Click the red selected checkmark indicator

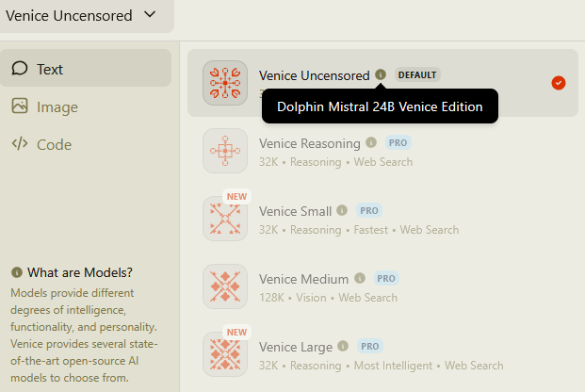click(x=559, y=83)
